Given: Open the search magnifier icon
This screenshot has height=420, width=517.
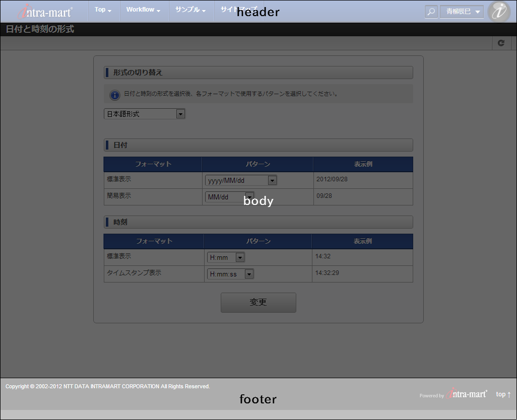Looking at the screenshot, I should (431, 12).
